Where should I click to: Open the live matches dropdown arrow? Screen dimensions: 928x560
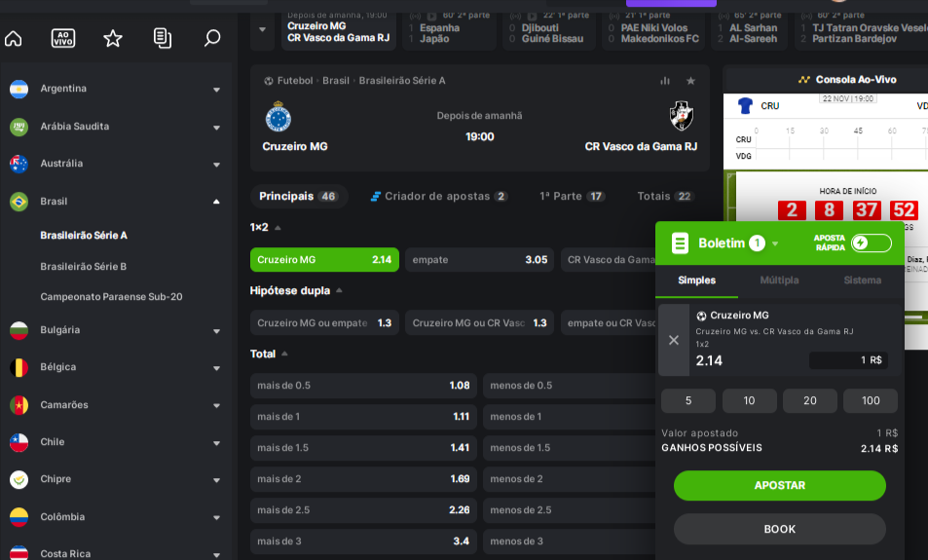[262, 29]
